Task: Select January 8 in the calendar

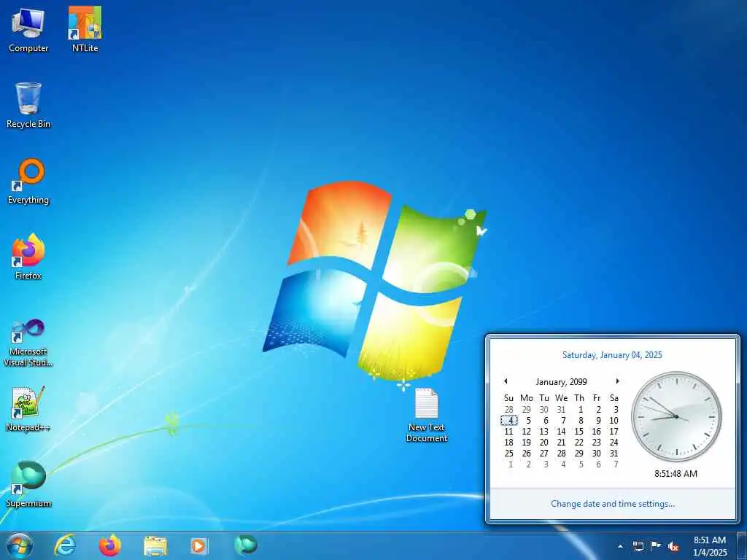Action: (581, 421)
